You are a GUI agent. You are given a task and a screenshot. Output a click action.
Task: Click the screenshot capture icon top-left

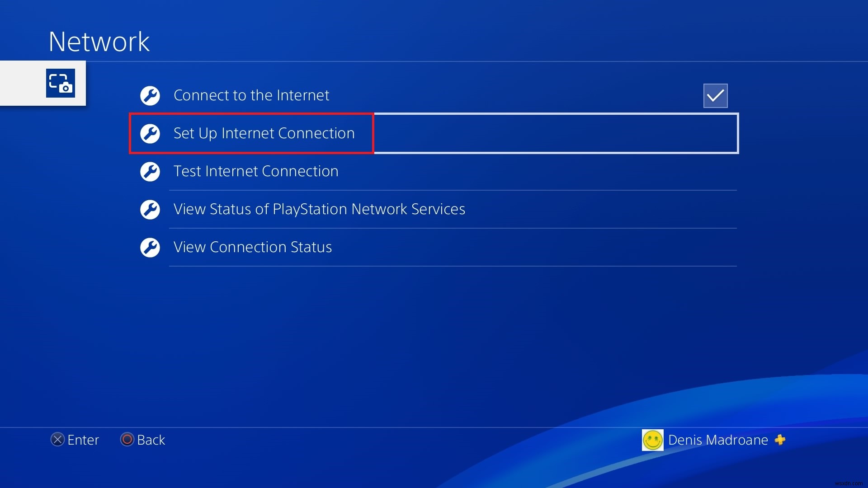pyautogui.click(x=61, y=84)
